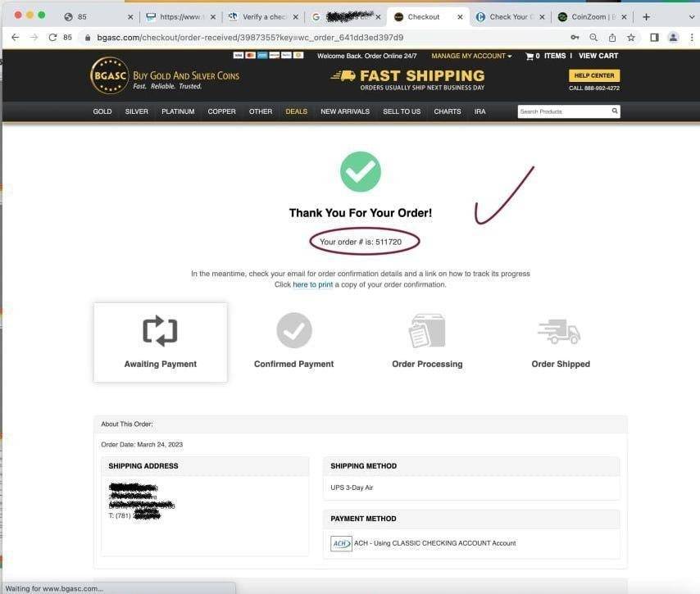The image size is (700, 594).
Task: Open Chrome three-dot menu
Action: (x=692, y=38)
